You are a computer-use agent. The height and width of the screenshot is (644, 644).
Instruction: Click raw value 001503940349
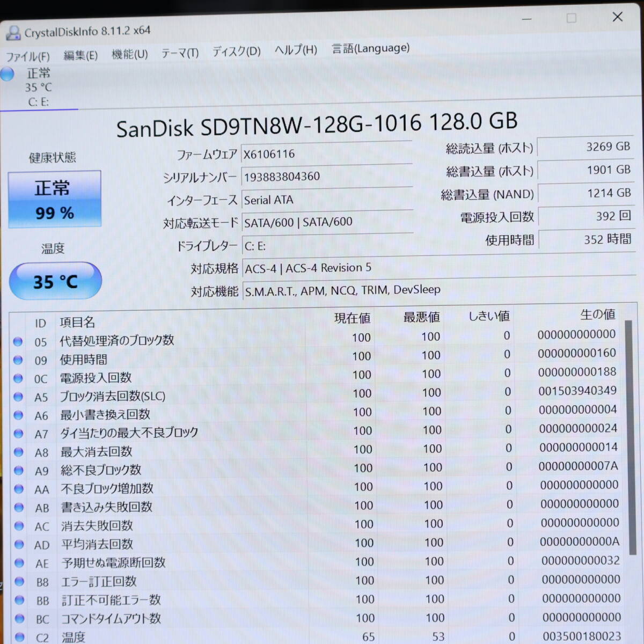coord(577,391)
